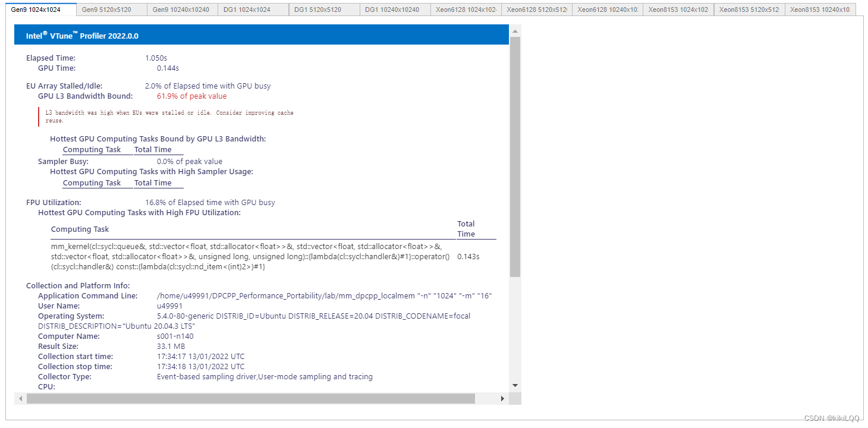Click the Computer Name value s001-n140

(175, 336)
